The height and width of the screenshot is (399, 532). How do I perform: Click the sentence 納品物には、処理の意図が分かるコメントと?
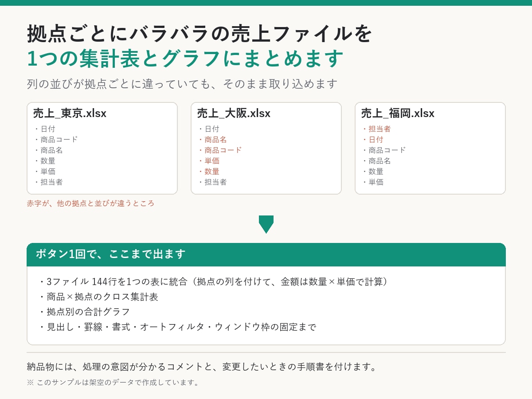tap(202, 367)
